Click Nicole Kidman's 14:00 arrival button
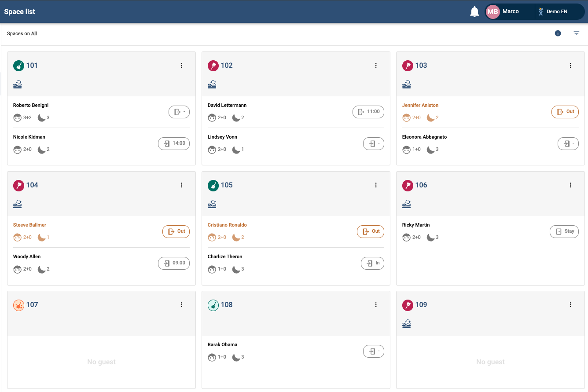Image resolution: width=588 pixels, height=392 pixels. coord(174,143)
